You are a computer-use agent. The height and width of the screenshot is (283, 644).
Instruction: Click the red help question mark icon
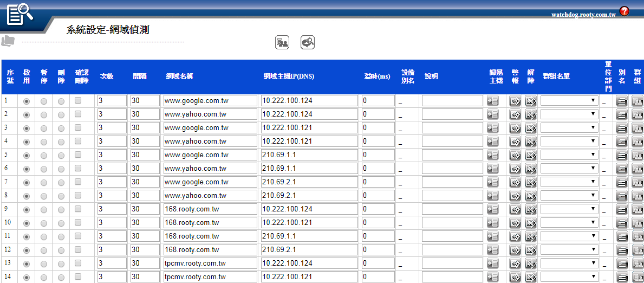click(624, 11)
